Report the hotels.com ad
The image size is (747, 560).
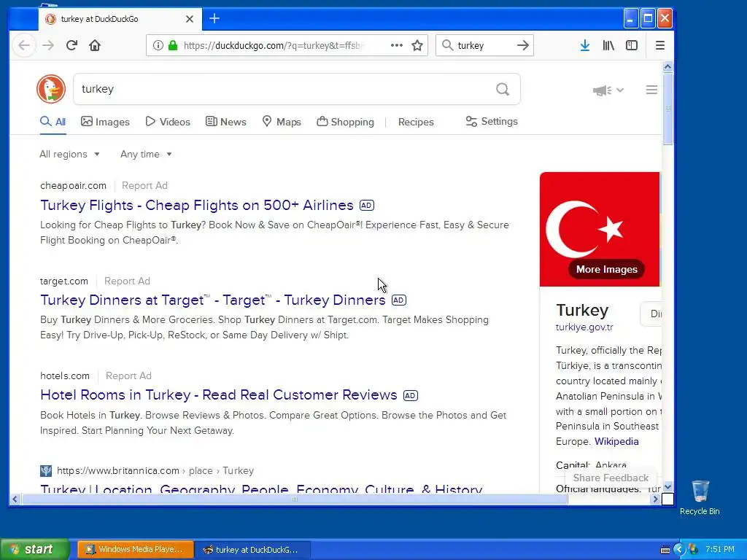tap(128, 376)
